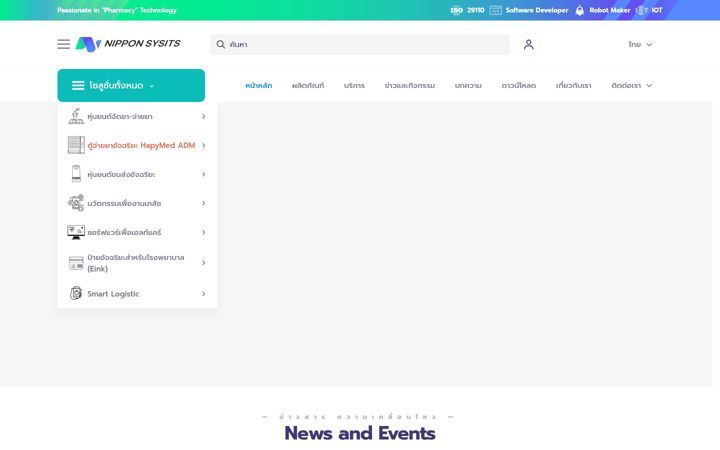Screen dimensions: 720x450
Task: Open the download nav item
Action: tap(519, 85)
